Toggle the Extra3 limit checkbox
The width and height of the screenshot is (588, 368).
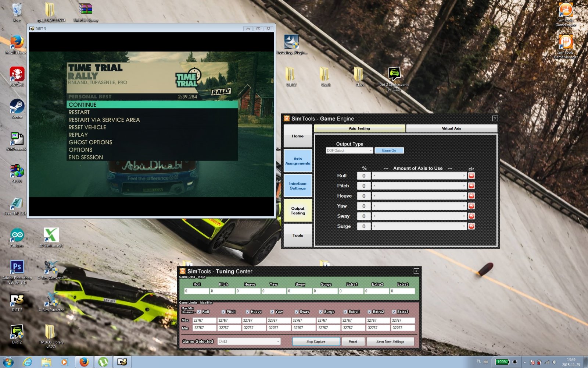point(394,312)
